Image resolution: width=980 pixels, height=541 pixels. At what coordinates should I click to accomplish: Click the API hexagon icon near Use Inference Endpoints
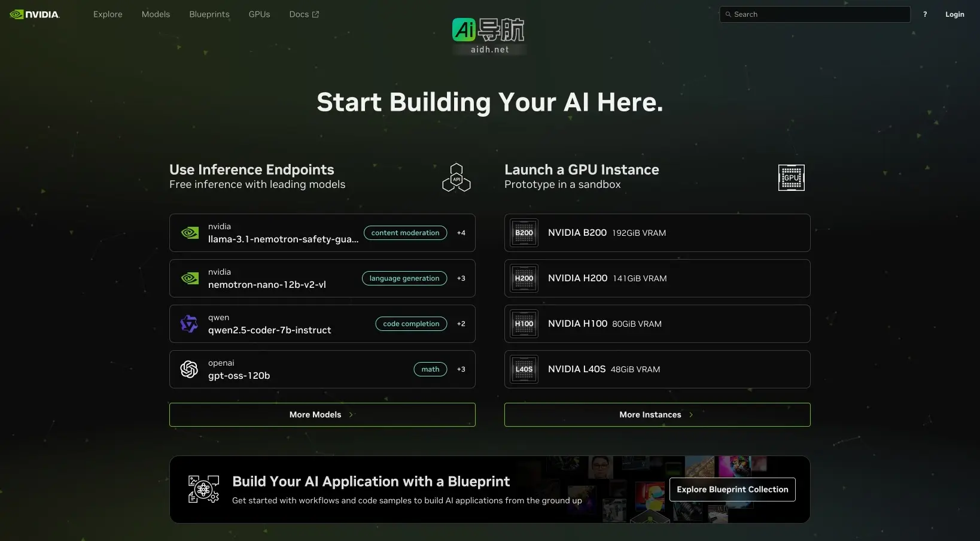click(456, 177)
